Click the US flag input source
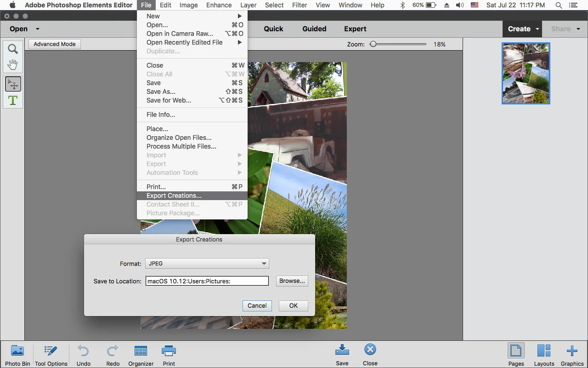Screen dimensions: 588x368 (x=475, y=5)
